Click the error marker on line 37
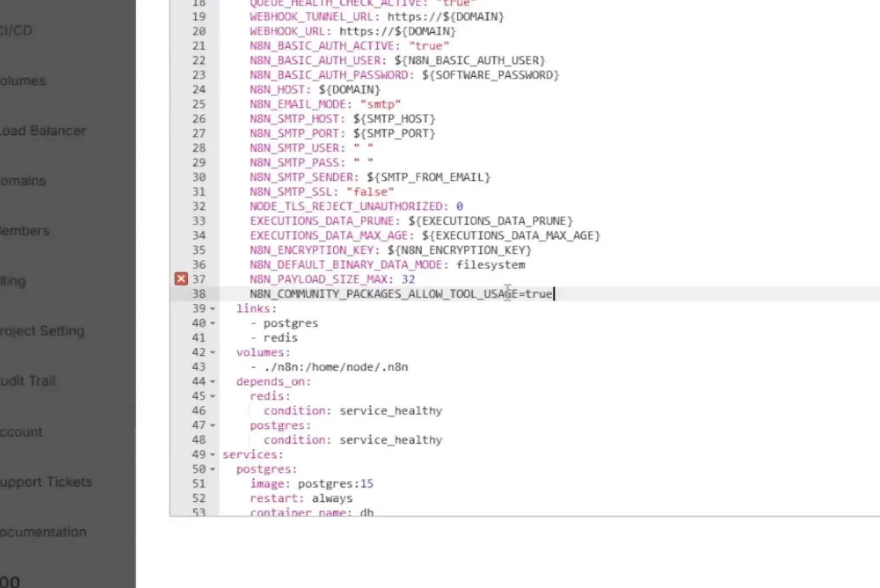 (181, 279)
